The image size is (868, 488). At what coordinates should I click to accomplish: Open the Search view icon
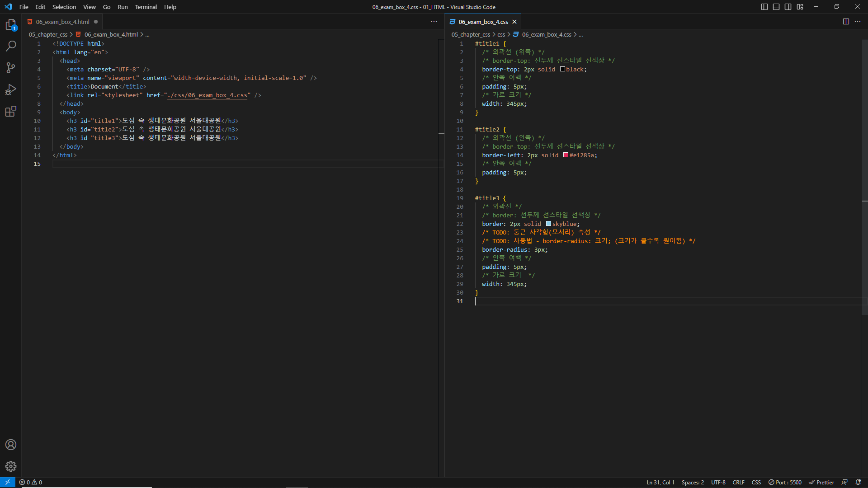point(11,46)
